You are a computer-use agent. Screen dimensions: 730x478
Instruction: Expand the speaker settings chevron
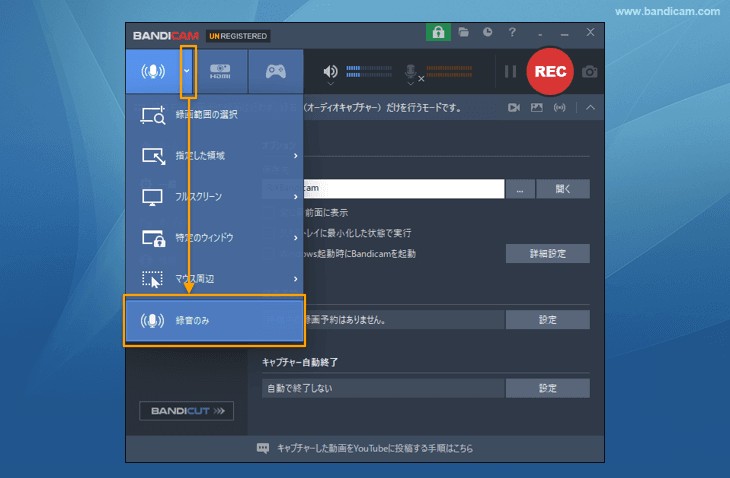[330, 84]
